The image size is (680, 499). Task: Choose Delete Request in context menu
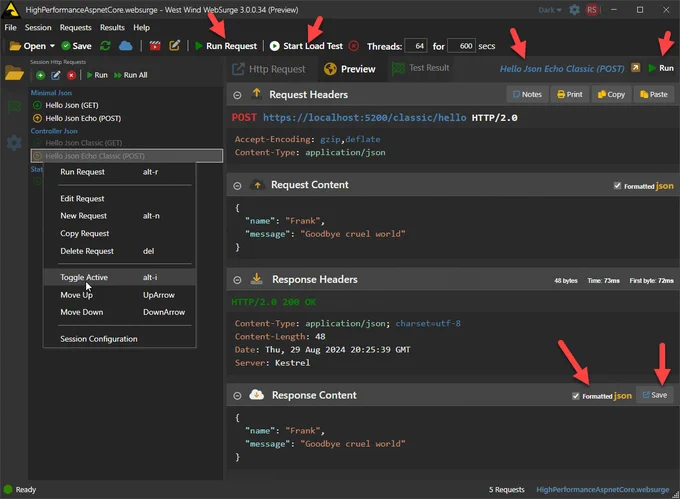119,251
